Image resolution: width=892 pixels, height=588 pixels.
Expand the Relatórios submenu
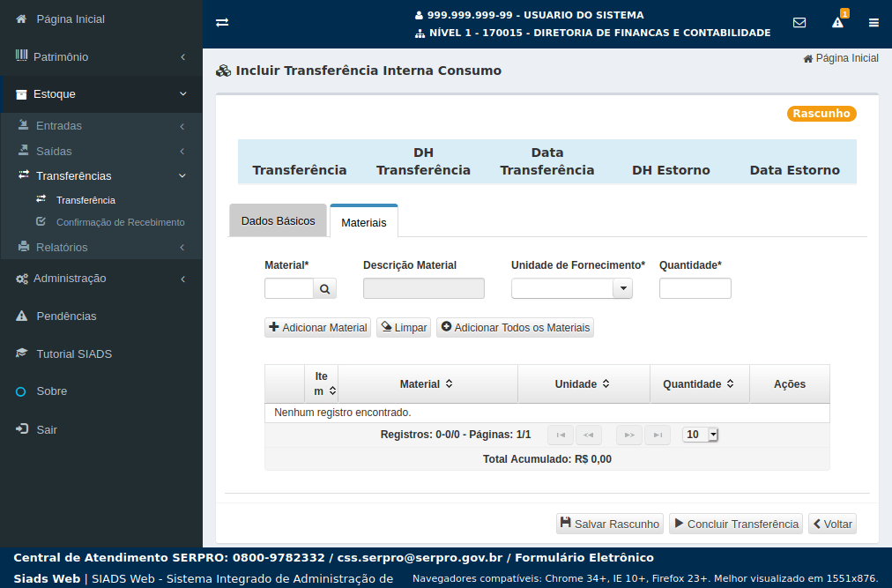101,247
